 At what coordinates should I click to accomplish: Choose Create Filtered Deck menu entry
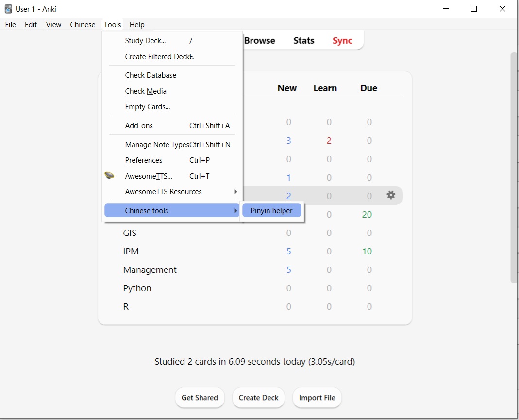click(x=172, y=57)
